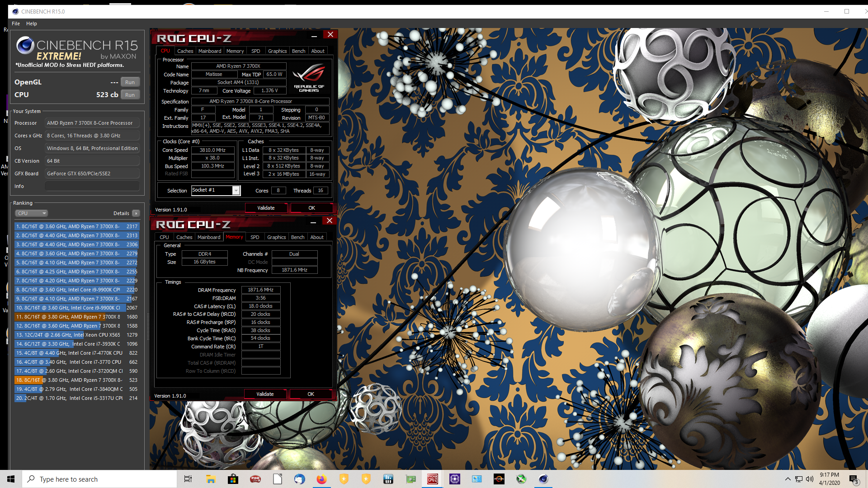This screenshot has width=868, height=488.
Task: Switch to Cinebench via its taskbar icon
Action: tap(543, 479)
